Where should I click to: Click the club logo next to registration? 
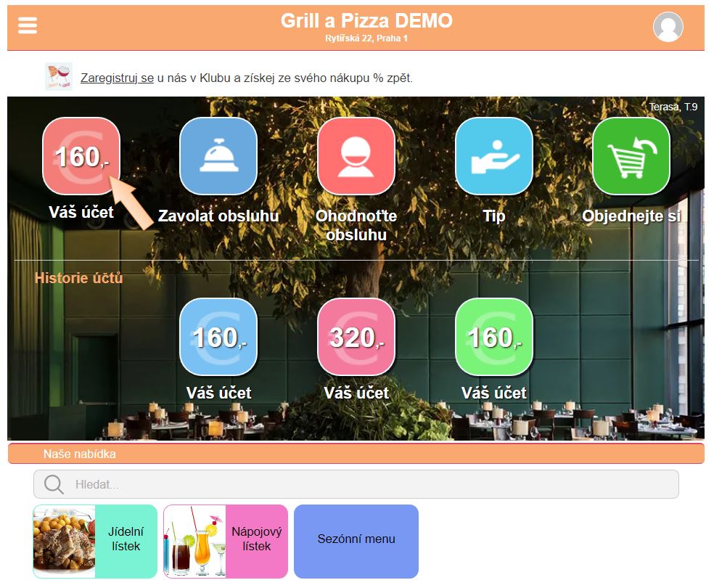tap(59, 76)
